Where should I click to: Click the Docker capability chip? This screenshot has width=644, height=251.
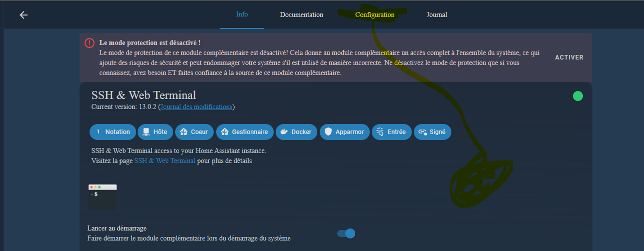[x=297, y=132]
